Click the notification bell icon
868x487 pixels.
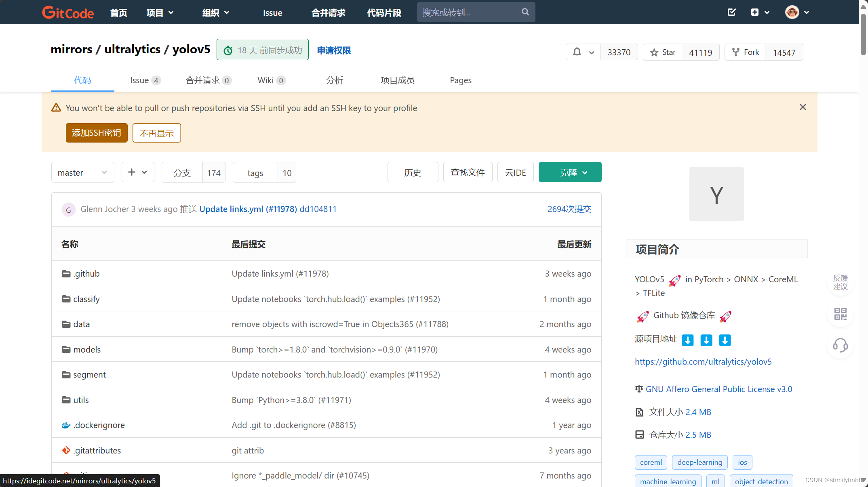coord(577,52)
